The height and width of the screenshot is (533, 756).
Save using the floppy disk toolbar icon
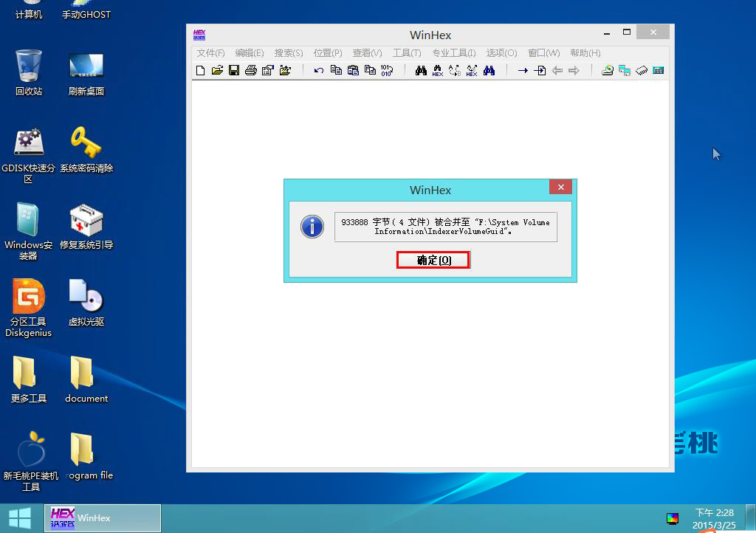click(234, 70)
